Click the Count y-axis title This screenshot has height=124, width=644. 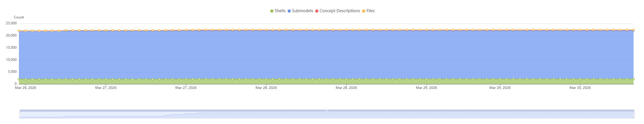tap(19, 17)
